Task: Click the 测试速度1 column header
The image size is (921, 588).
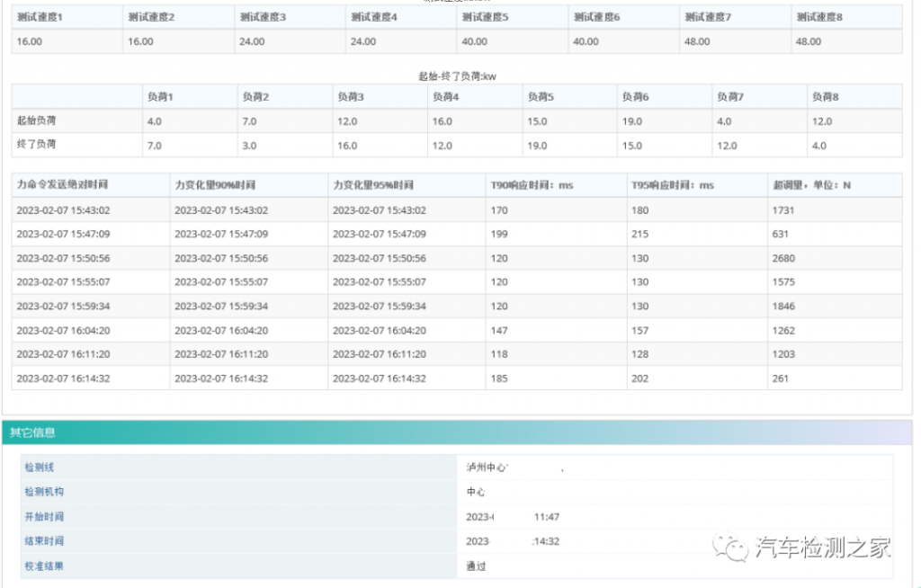Action: [x=40, y=17]
